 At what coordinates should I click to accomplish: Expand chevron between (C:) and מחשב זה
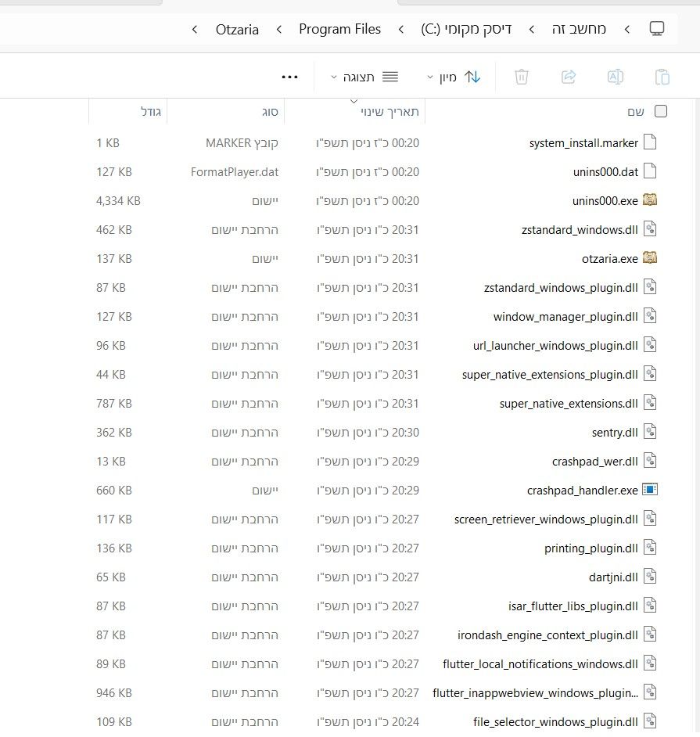coord(532,30)
